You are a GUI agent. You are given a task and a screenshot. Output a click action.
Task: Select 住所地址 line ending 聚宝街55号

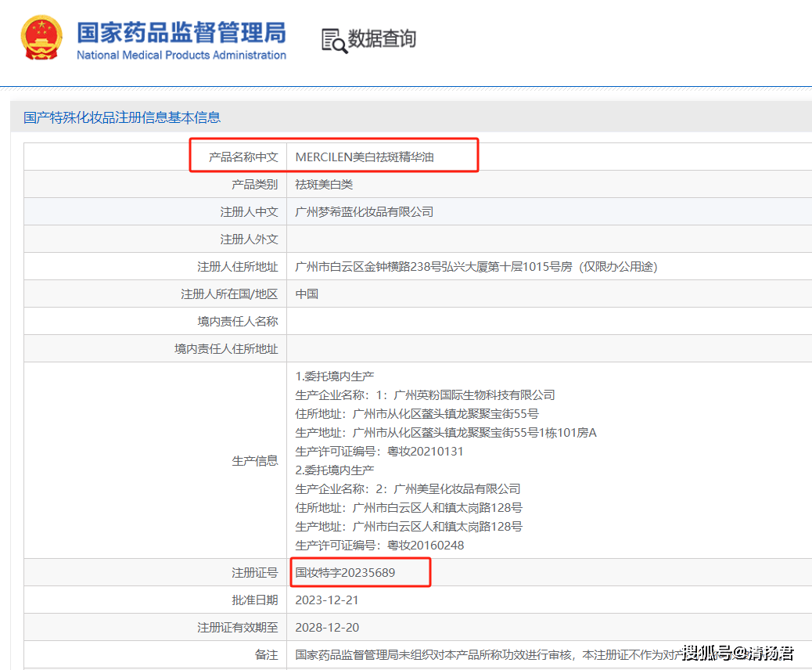coord(417,414)
